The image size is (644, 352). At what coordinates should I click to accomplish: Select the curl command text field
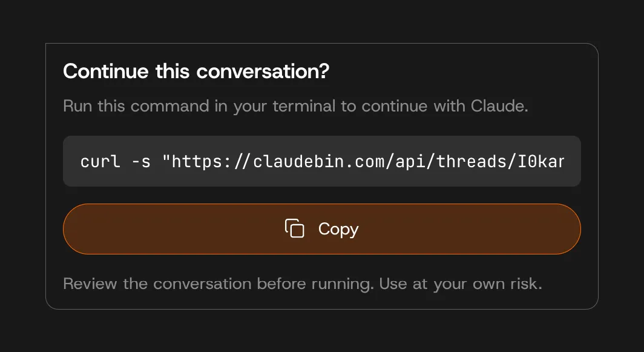coord(321,161)
